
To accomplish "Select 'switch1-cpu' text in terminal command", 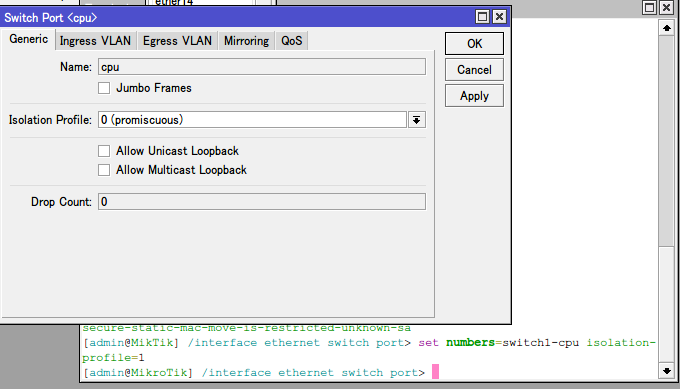I will [x=540, y=343].
